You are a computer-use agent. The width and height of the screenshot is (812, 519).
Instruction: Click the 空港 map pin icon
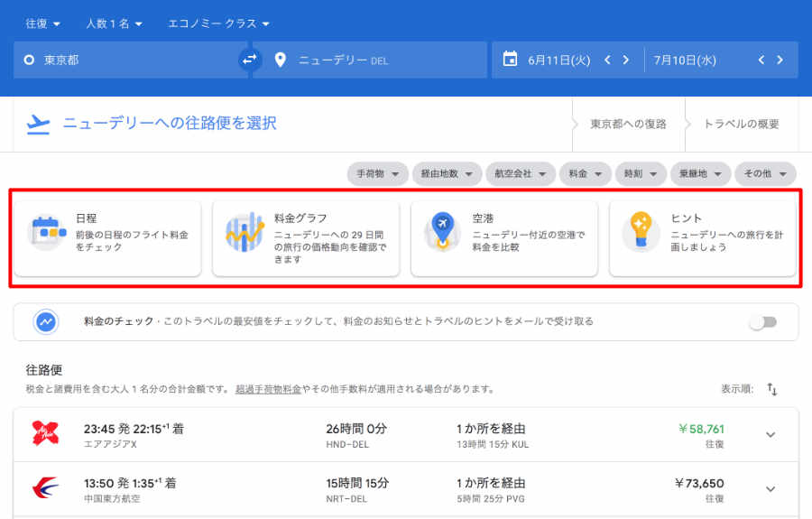(443, 231)
